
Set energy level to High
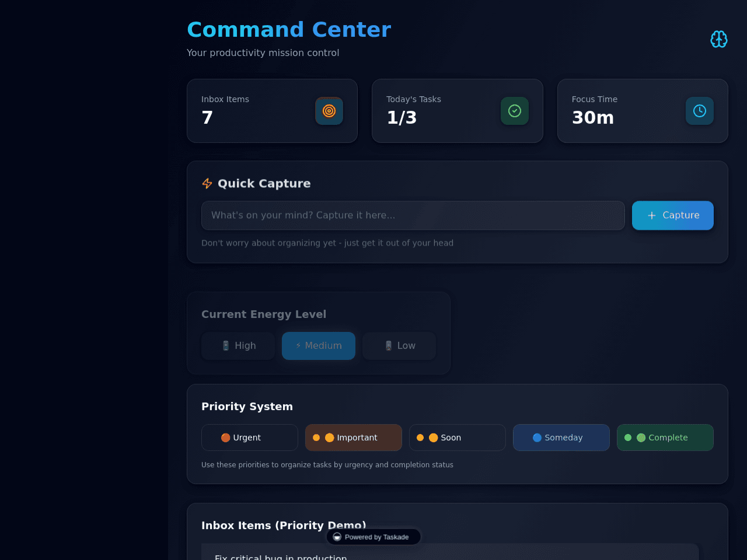(x=238, y=346)
